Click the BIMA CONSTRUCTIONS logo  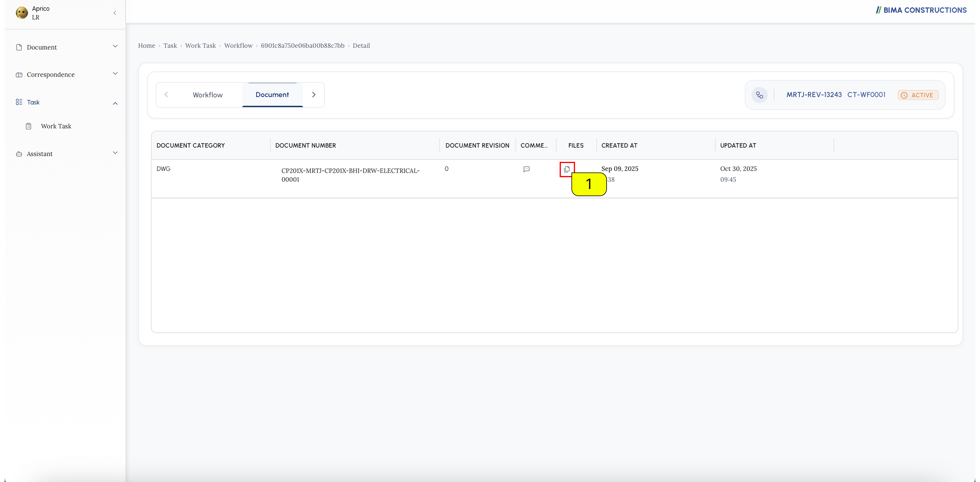(x=921, y=10)
